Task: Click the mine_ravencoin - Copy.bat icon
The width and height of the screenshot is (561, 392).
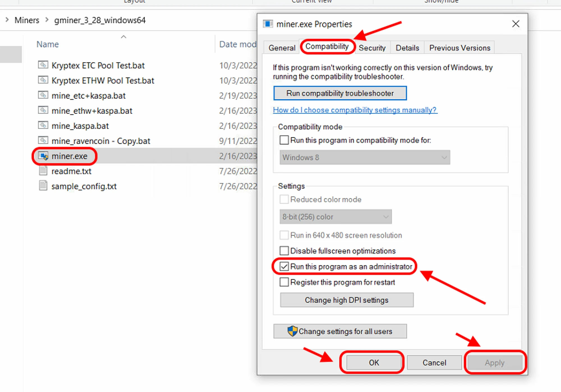Action: click(x=43, y=140)
